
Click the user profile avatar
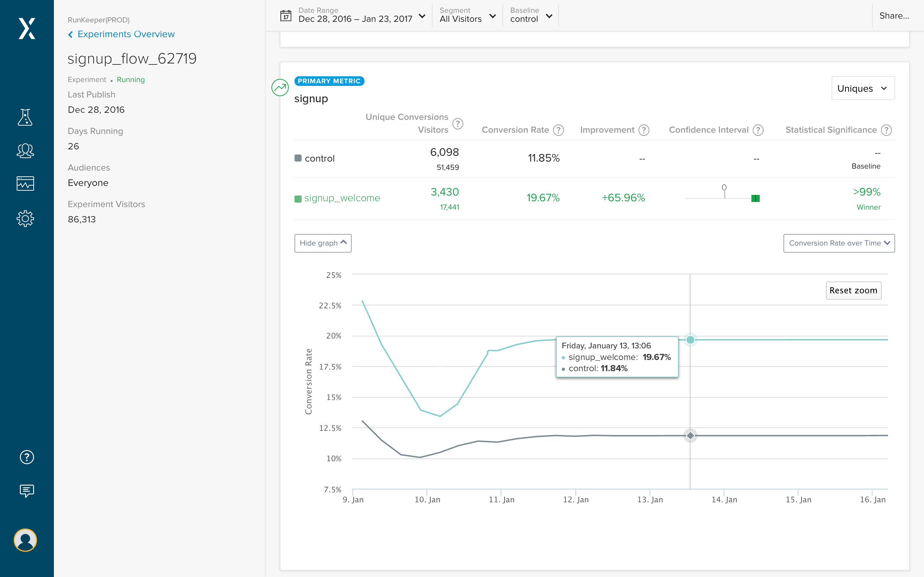(25, 540)
